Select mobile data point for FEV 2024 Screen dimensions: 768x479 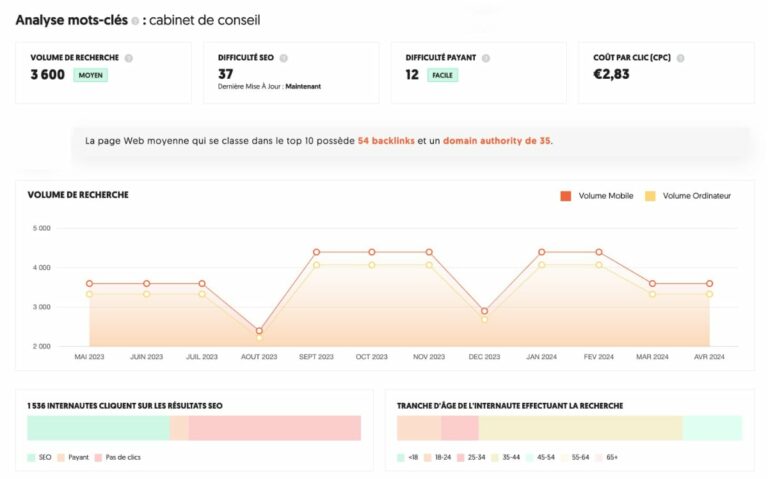[x=599, y=252]
